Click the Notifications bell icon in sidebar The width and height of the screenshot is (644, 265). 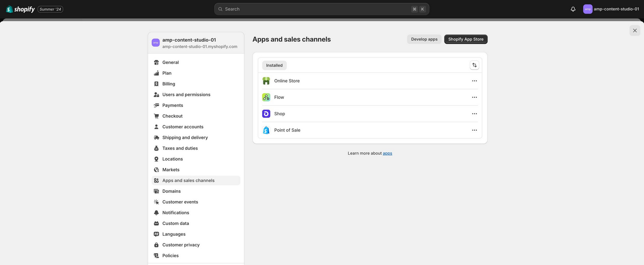coord(156,213)
